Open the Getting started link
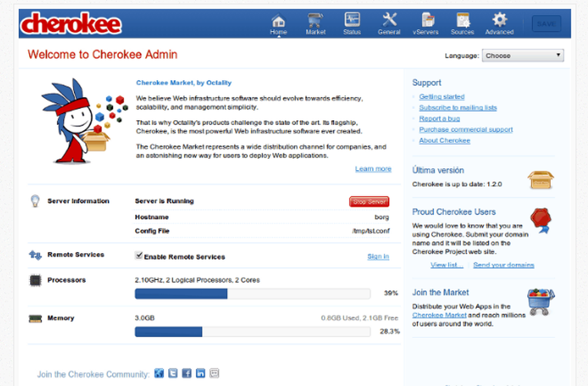This screenshot has height=386, width=588. coord(442,96)
